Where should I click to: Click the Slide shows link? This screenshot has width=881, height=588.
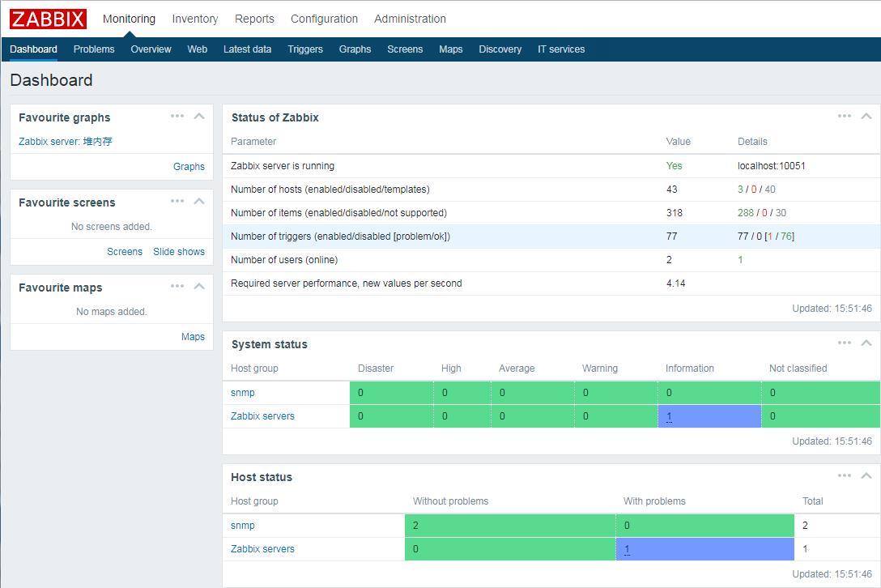[179, 251]
